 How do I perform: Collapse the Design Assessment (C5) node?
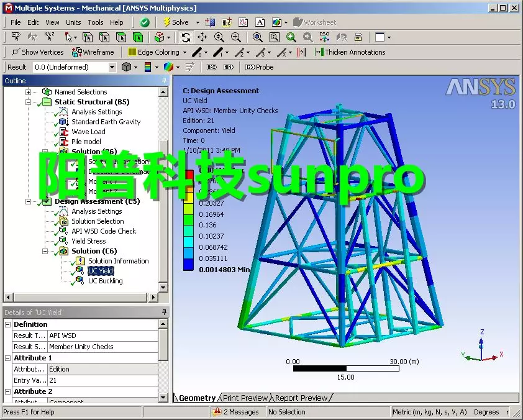[29, 201]
